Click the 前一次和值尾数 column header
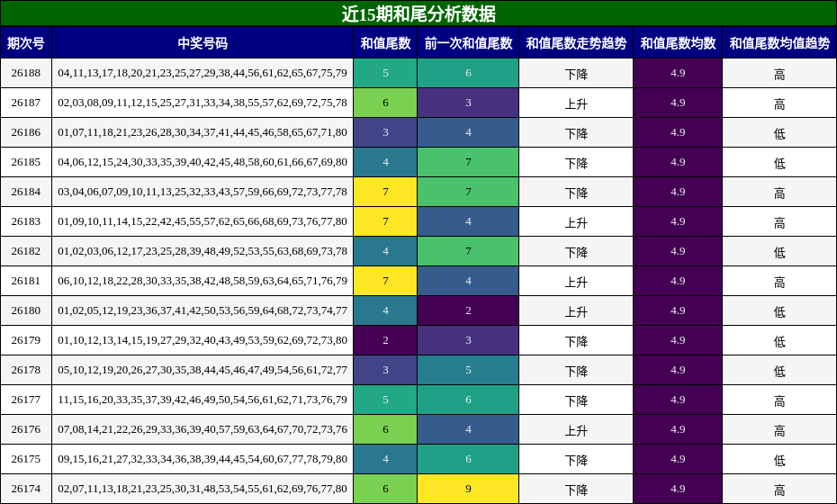This screenshot has width=837, height=504. [x=468, y=42]
